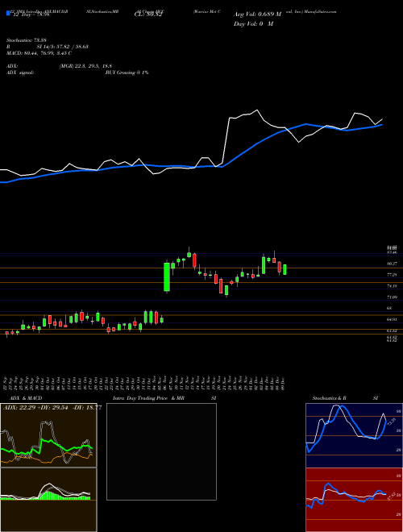
Task: Open the ADX indicator chart panel
Action: pyautogui.click(x=48, y=435)
